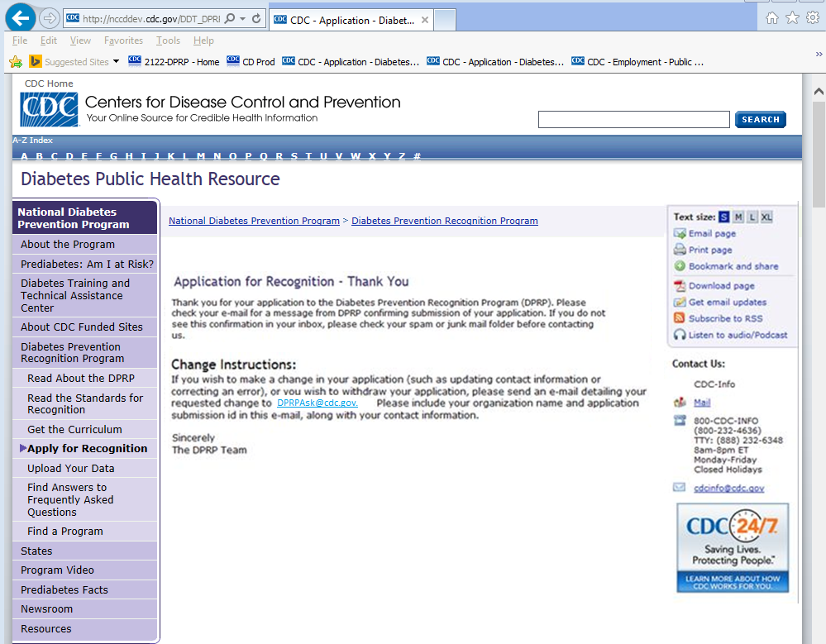Click the Listen to audio headphone icon

click(680, 334)
